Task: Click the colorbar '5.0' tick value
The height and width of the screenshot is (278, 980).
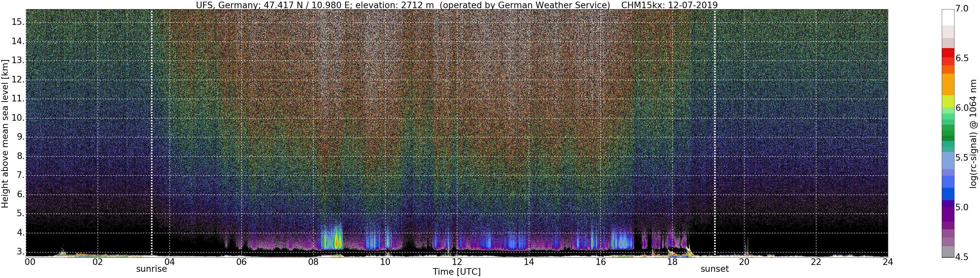Action: pyautogui.click(x=962, y=208)
